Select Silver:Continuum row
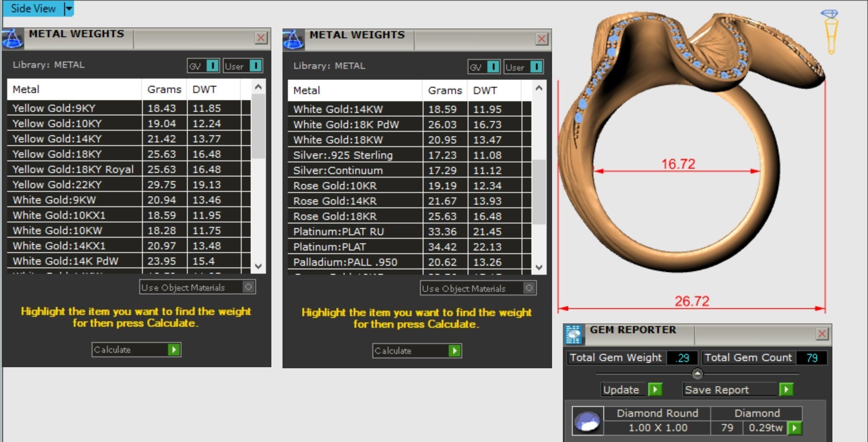This screenshot has width=868, height=442. click(409, 170)
